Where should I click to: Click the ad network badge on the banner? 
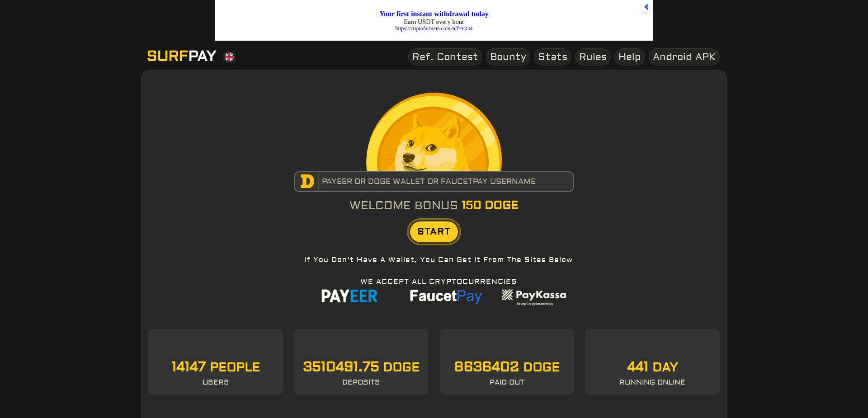(646, 7)
